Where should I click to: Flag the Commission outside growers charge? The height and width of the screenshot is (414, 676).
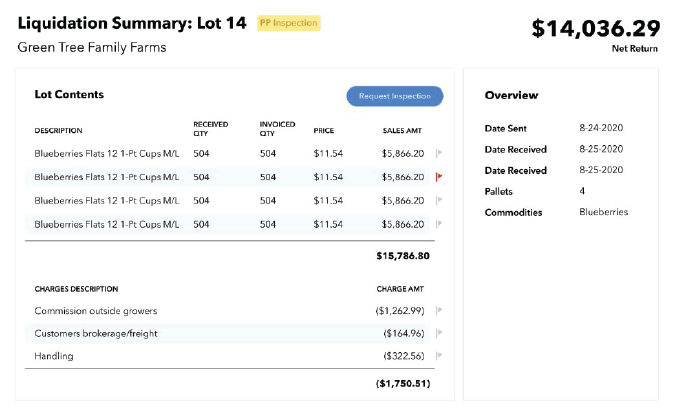(439, 310)
